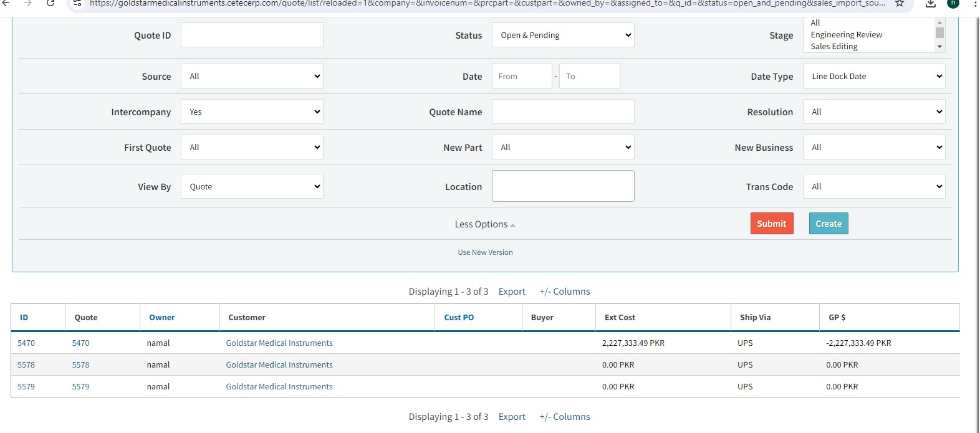This screenshot has height=433, width=980.
Task: Sort table by ID column header
Action: tap(24, 317)
